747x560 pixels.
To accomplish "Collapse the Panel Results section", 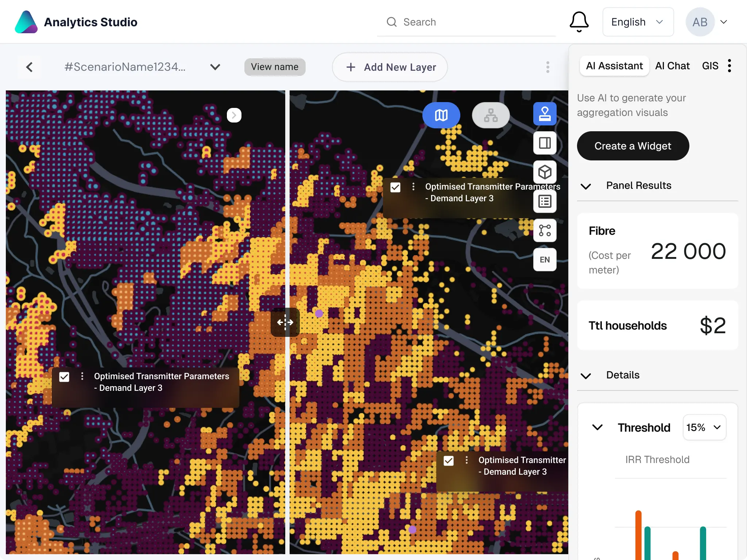I will pyautogui.click(x=586, y=186).
